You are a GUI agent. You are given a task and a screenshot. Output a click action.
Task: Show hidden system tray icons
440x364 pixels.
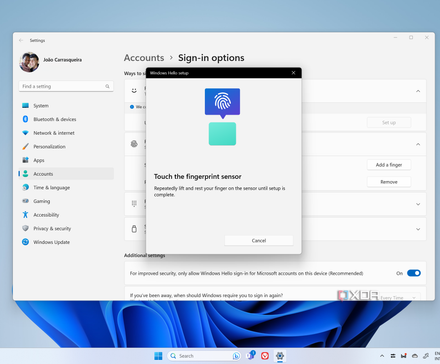382,356
